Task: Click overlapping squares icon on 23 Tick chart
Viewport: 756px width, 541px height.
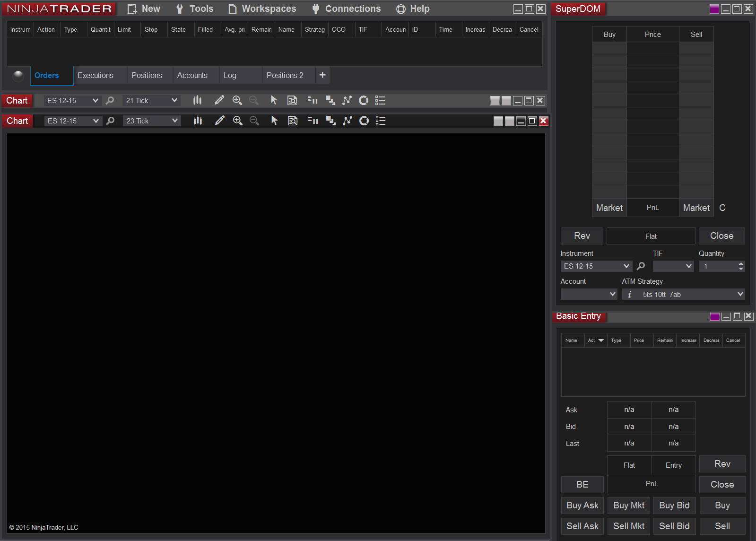Action: 330,121
